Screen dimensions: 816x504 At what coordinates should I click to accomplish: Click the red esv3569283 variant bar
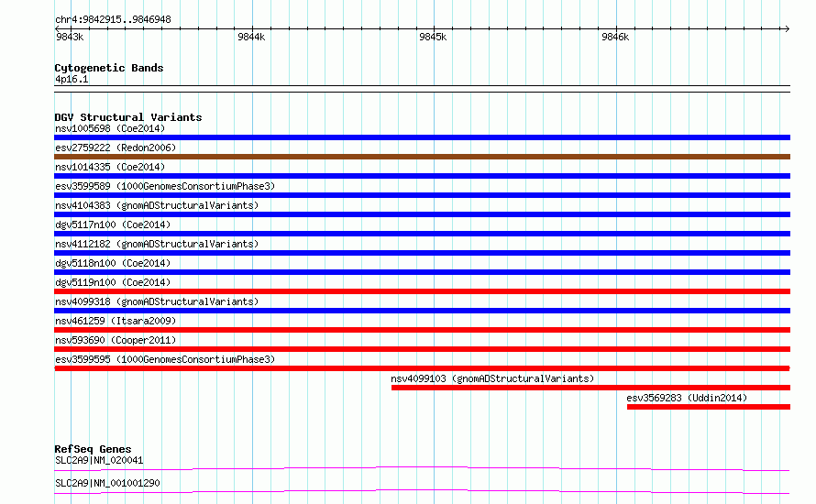[x=709, y=407]
